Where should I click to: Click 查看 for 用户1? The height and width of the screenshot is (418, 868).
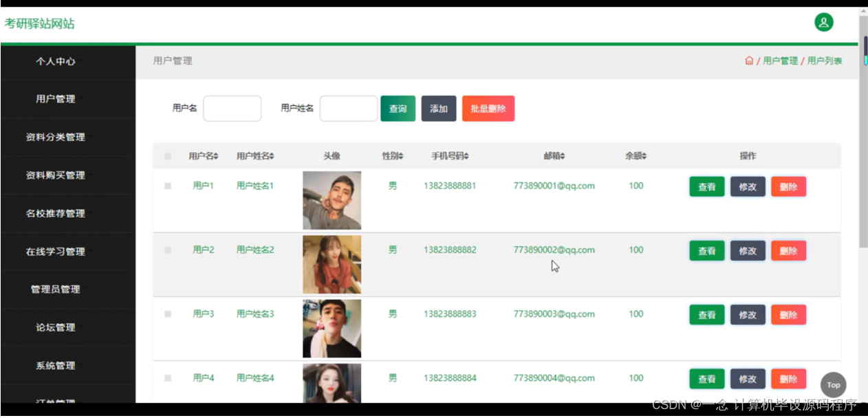707,187
